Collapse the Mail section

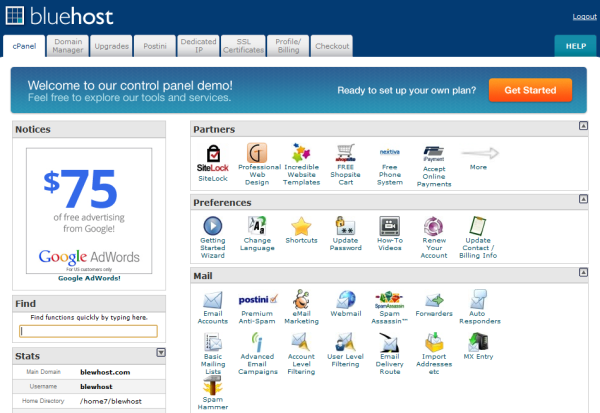[x=583, y=272]
